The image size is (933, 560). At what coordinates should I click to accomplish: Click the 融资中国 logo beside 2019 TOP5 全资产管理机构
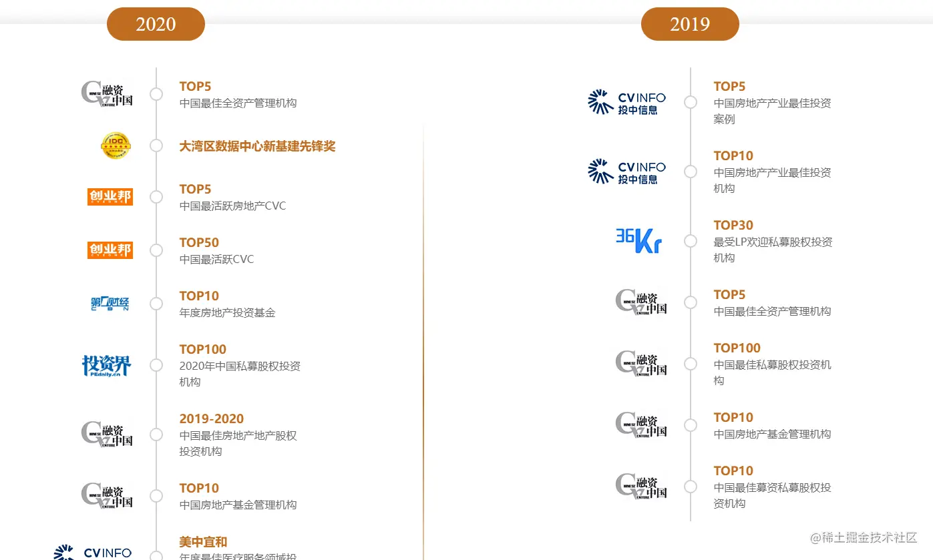(x=641, y=302)
